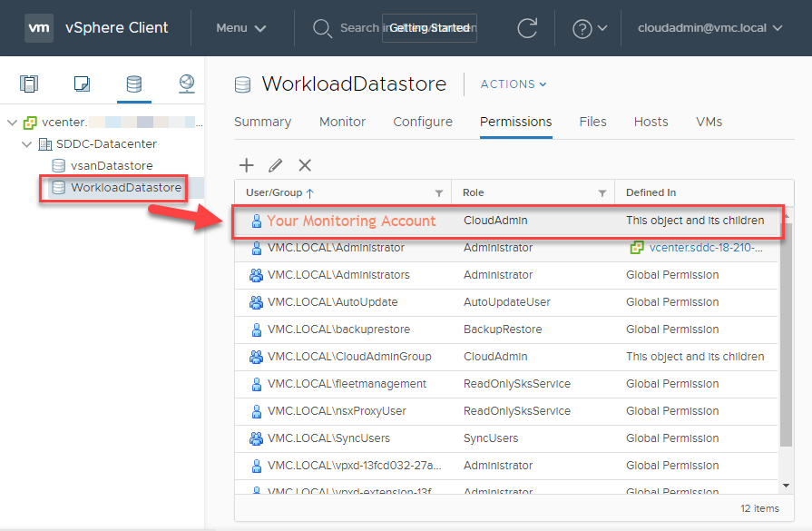Click the SyncUsers role cell
Screen dimensions: 812x531
point(491,438)
